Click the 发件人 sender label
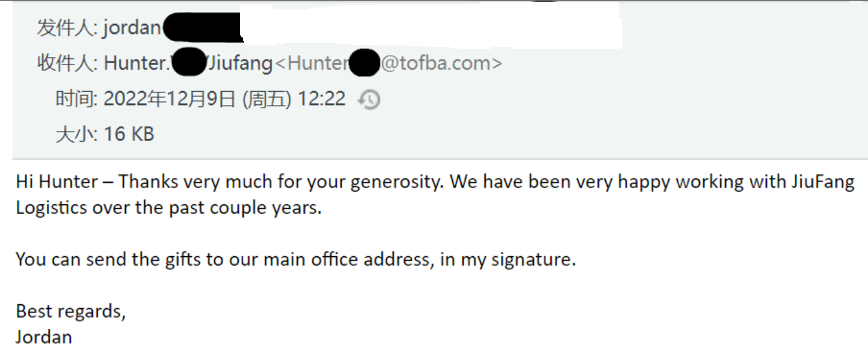This screenshot has height=353, width=868. 67,28
